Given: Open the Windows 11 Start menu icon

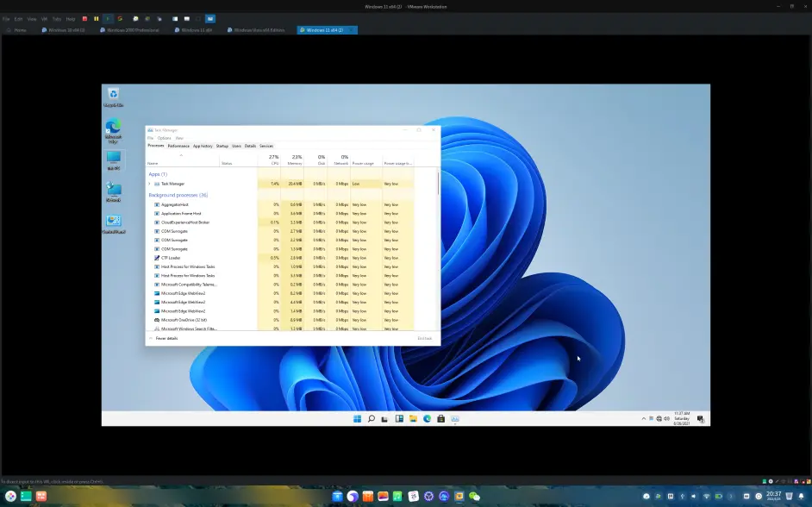Looking at the screenshot, I should pyautogui.click(x=358, y=418).
